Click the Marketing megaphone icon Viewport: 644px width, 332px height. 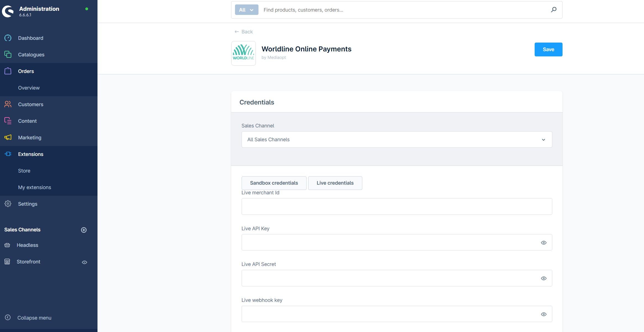tap(8, 137)
